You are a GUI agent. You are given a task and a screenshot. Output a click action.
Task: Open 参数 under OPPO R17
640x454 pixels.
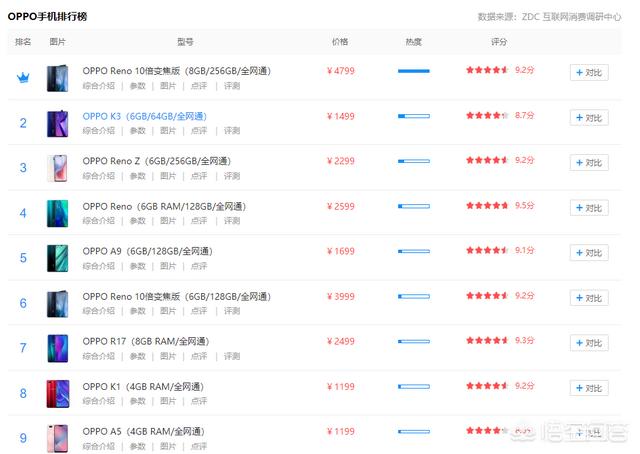click(138, 356)
